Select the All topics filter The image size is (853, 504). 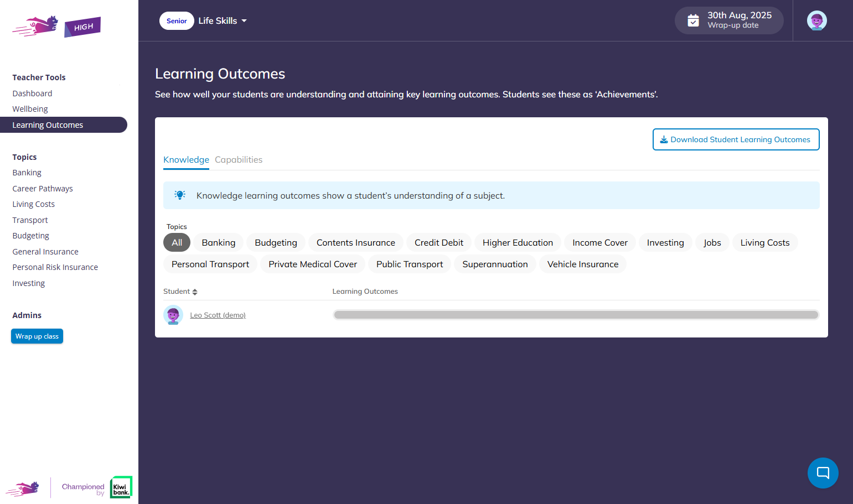click(x=177, y=242)
